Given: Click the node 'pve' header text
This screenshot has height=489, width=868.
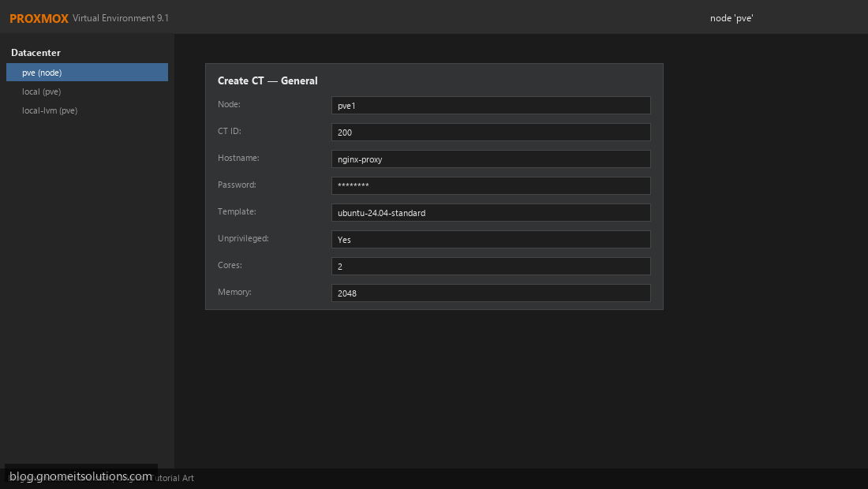Looking at the screenshot, I should (x=731, y=18).
